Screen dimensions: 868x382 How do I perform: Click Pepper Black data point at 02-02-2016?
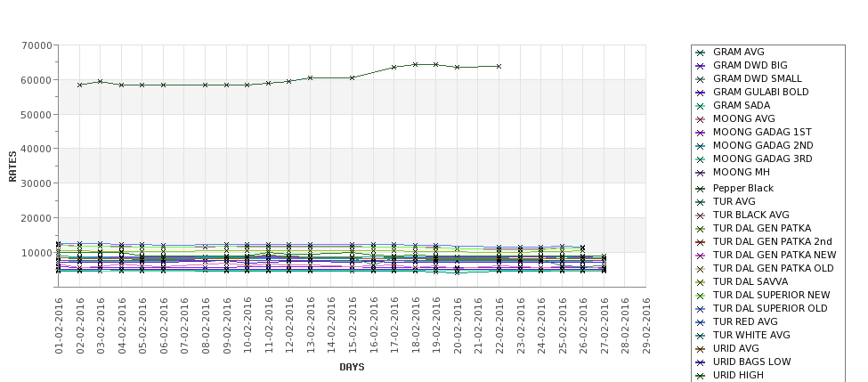(80, 85)
